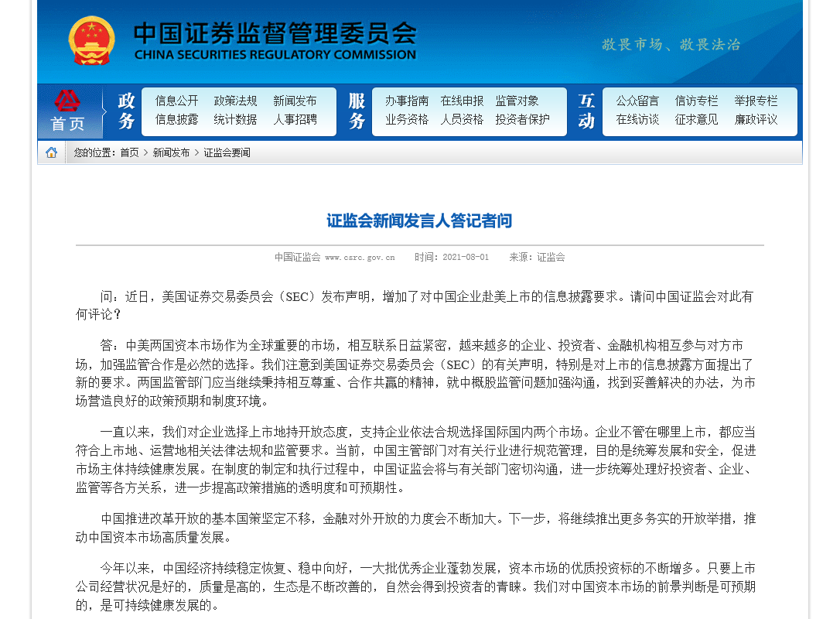Go to 新闻发布 in navigation

295,101
